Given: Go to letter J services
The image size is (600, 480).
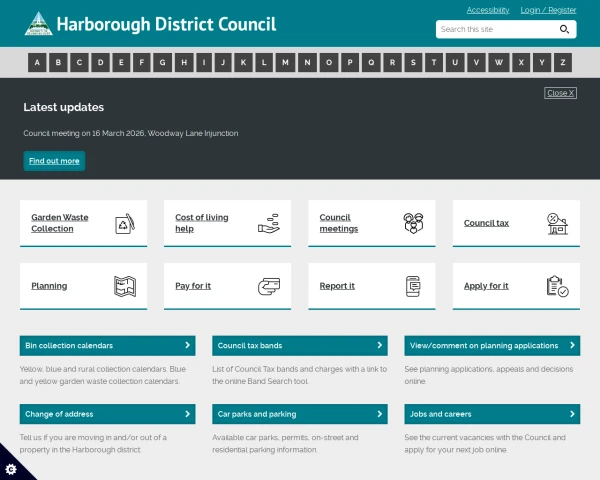Looking at the screenshot, I should [x=223, y=62].
